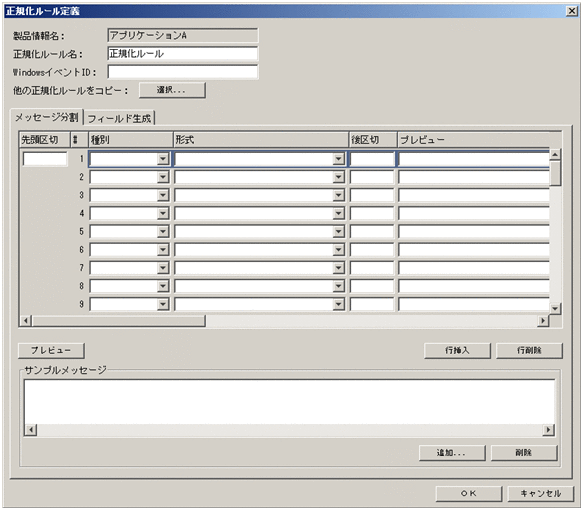Click the 追加... button for sample messages
The width and height of the screenshot is (585, 512).
(452, 453)
